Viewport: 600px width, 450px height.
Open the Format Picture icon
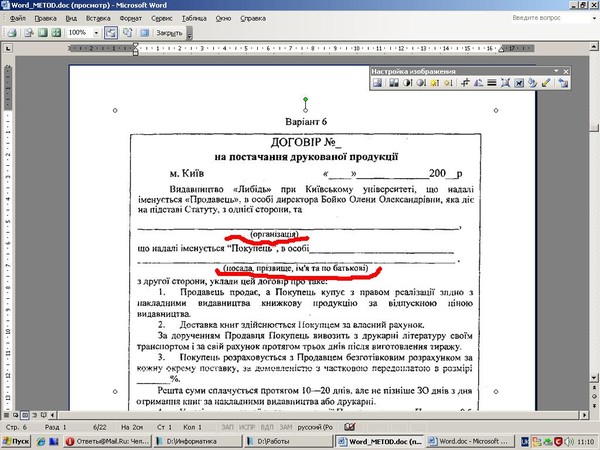point(532,83)
